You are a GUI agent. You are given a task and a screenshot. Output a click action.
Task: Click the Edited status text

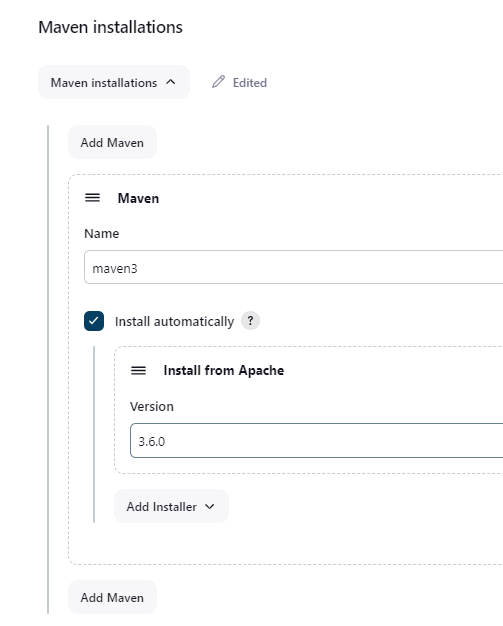click(x=250, y=83)
